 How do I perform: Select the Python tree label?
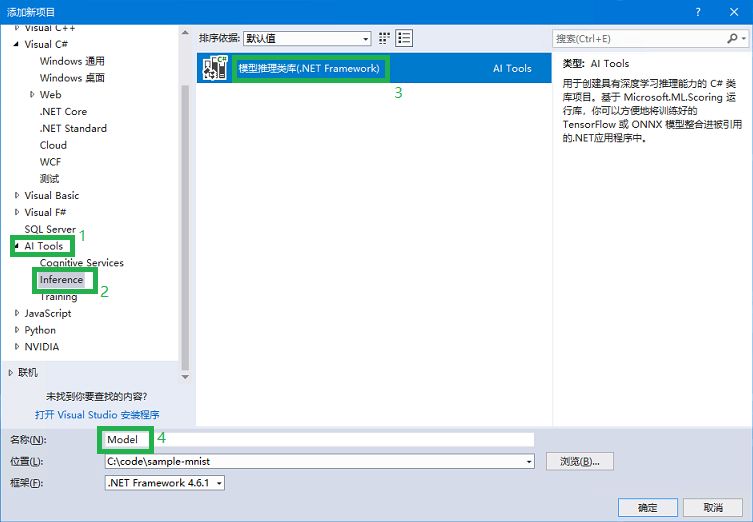(x=40, y=330)
